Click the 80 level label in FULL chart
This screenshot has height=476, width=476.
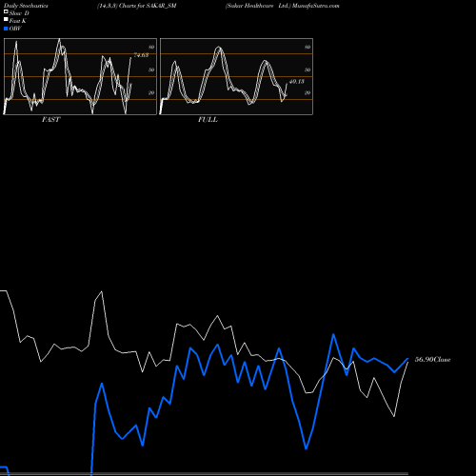[307, 47]
